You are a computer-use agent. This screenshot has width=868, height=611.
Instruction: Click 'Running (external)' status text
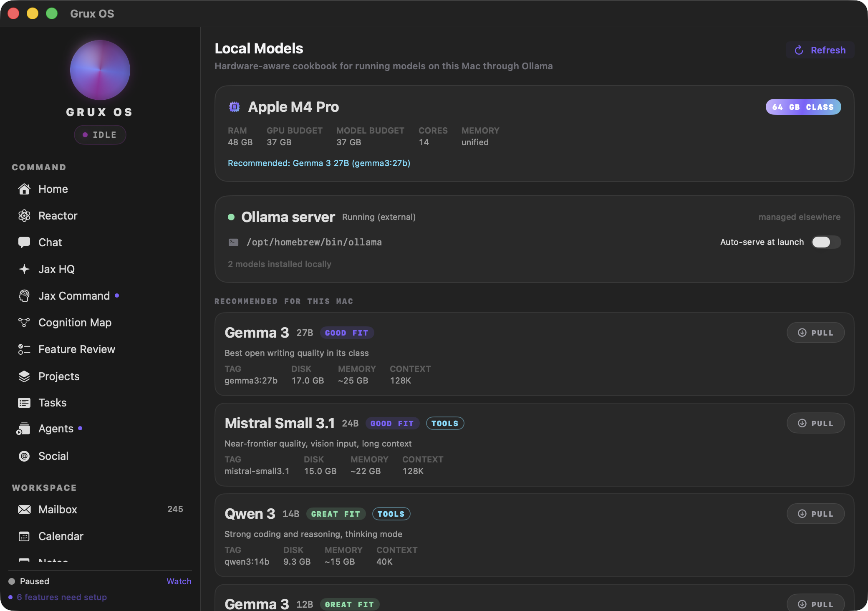point(379,217)
